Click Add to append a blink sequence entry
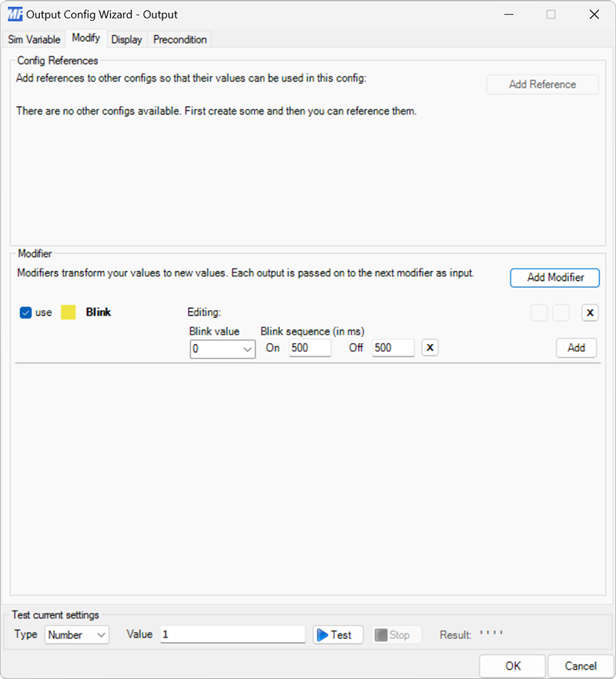 [x=576, y=347]
